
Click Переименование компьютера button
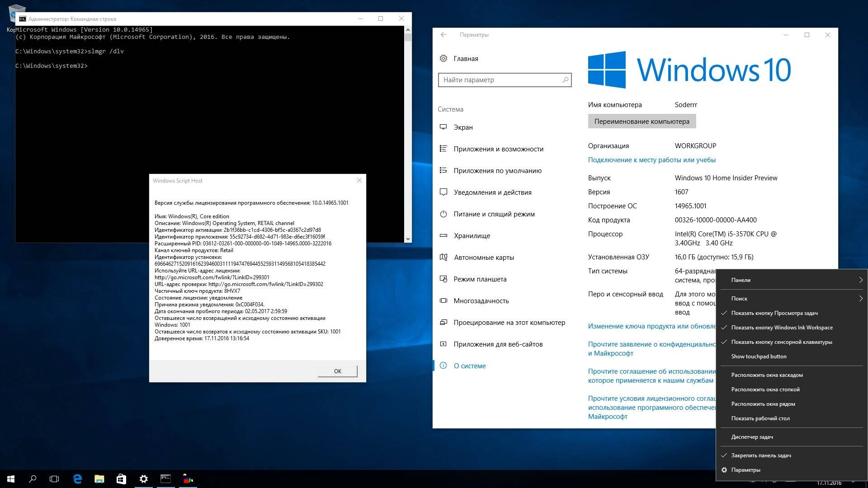[642, 121]
